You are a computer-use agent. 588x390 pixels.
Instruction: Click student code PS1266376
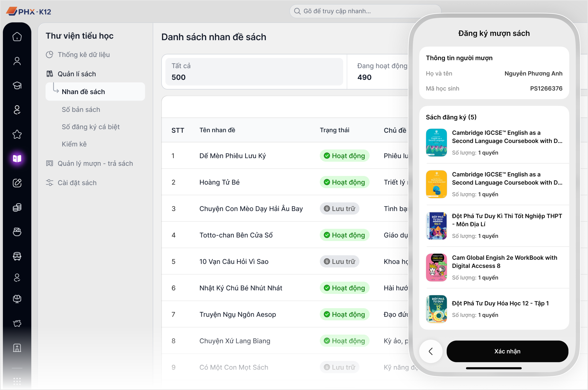click(546, 88)
